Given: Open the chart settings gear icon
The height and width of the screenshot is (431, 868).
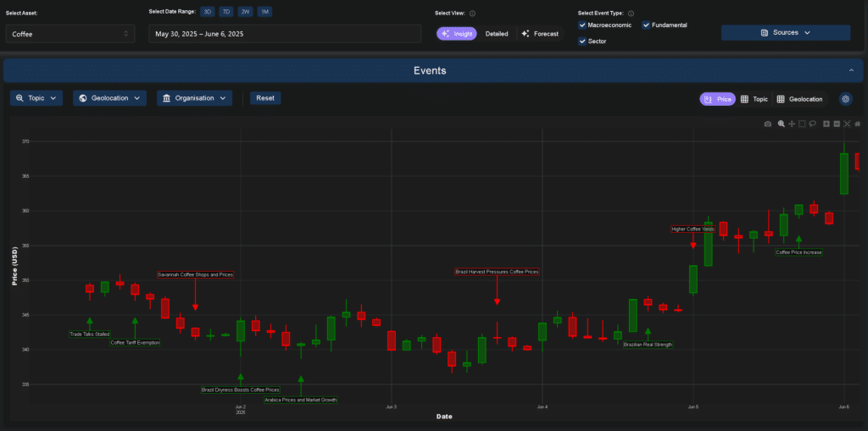Looking at the screenshot, I should pos(845,99).
